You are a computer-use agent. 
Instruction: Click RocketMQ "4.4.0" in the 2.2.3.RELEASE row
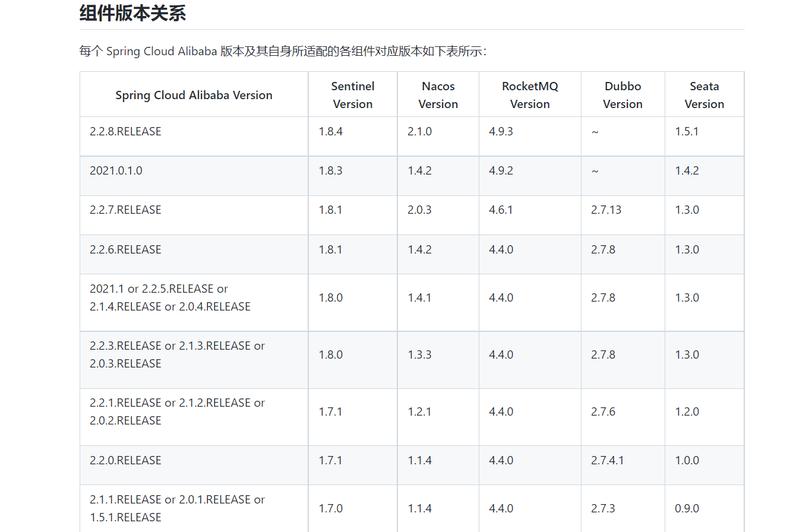[x=501, y=354]
